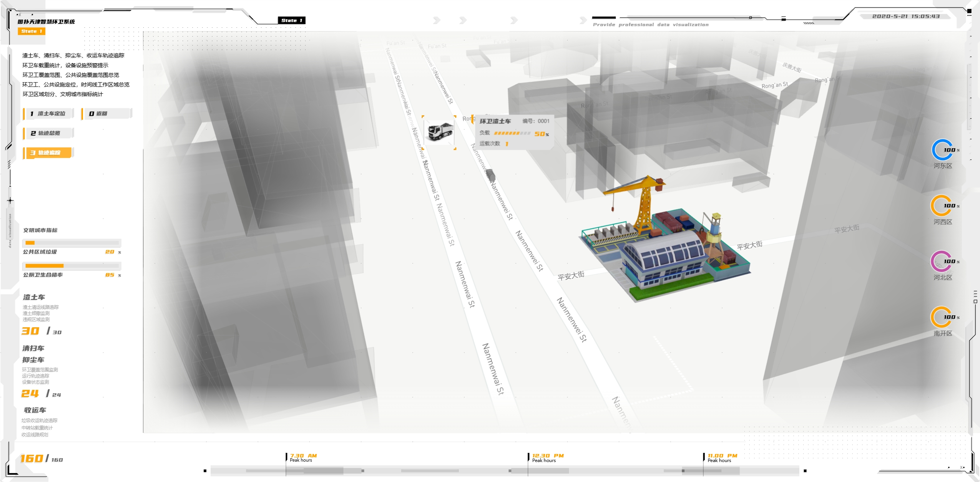Image resolution: width=980 pixels, height=482 pixels.
Task: Click the 公厕卫生合格率 progress bar
Action: click(72, 266)
